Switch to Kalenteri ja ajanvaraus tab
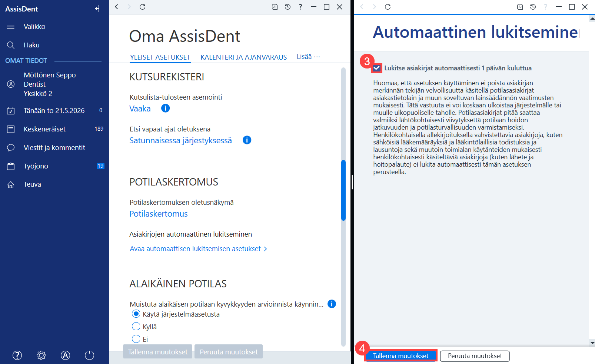 click(244, 57)
